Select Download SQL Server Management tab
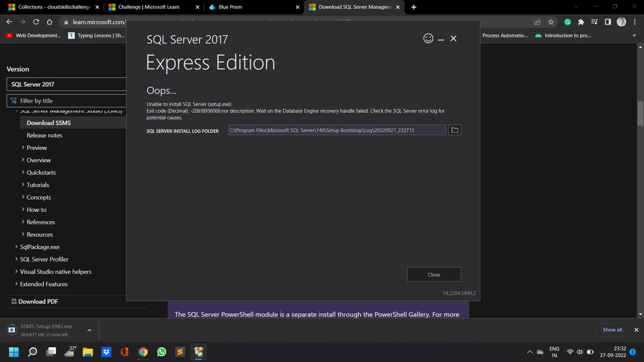Screen dimensions: 644x362 click(x=355, y=7)
